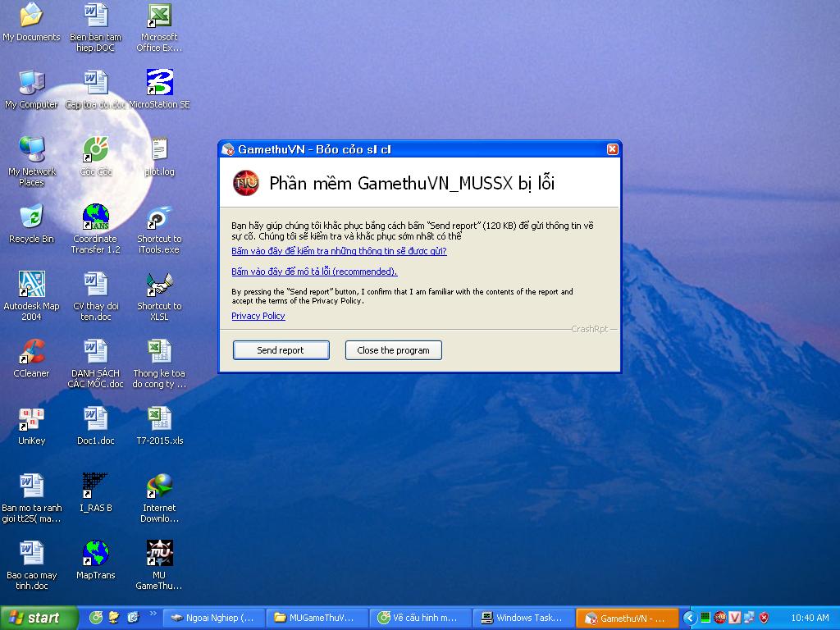Screen dimensions: 840x630
Task: Click the third Quick Launch icon beside the chevron
Action: [x=133, y=618]
